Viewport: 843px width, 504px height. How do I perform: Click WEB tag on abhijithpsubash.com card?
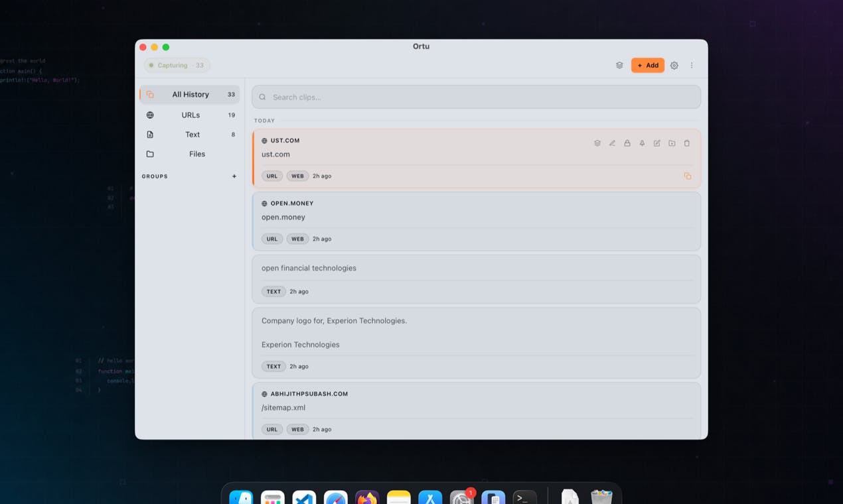click(297, 429)
